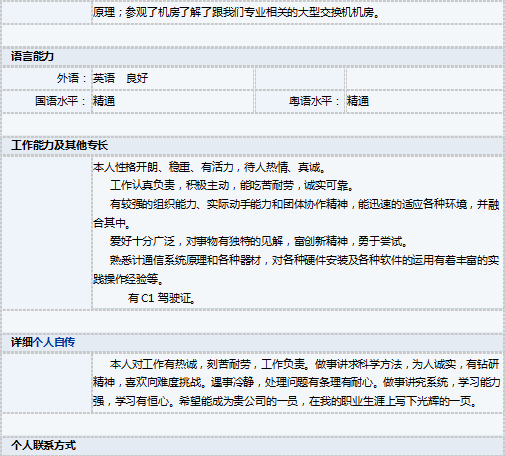This screenshot has width=505, height=456.
Task: Click 精通 next to 粤语水平
Action: pos(358,101)
